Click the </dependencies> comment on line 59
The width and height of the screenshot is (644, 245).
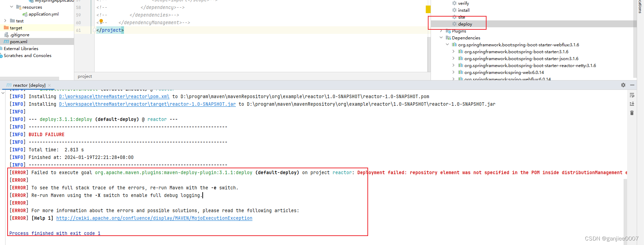154,15
